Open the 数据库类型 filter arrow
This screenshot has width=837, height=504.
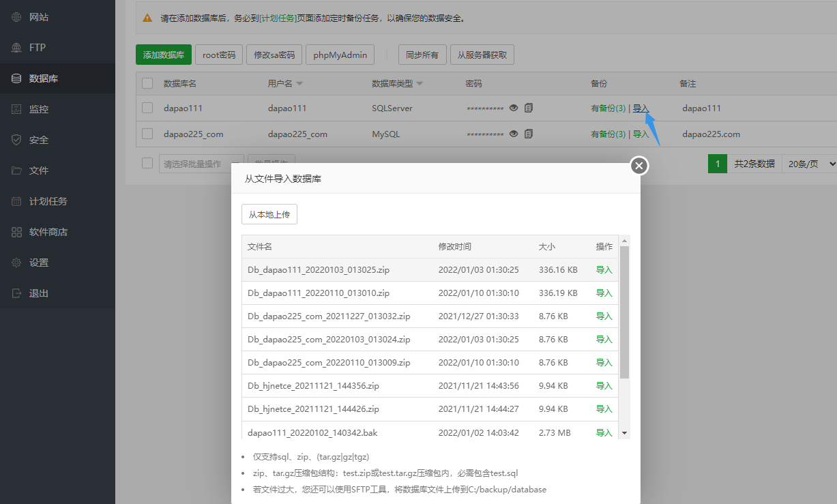[x=420, y=84]
